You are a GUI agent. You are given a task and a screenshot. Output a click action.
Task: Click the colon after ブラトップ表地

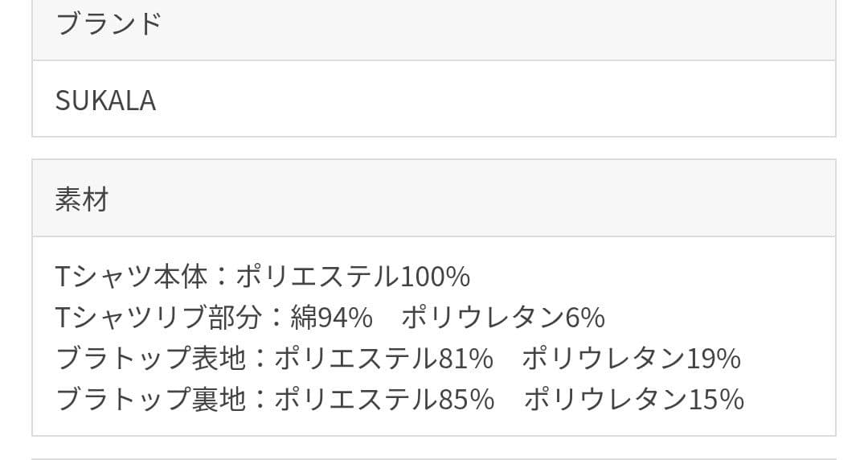click(259, 359)
